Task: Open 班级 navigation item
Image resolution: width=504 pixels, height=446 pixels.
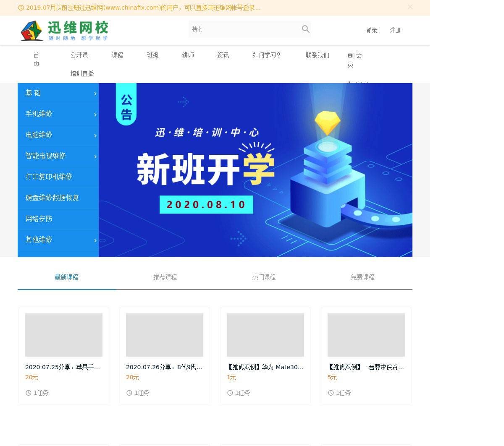Action: pos(153,55)
